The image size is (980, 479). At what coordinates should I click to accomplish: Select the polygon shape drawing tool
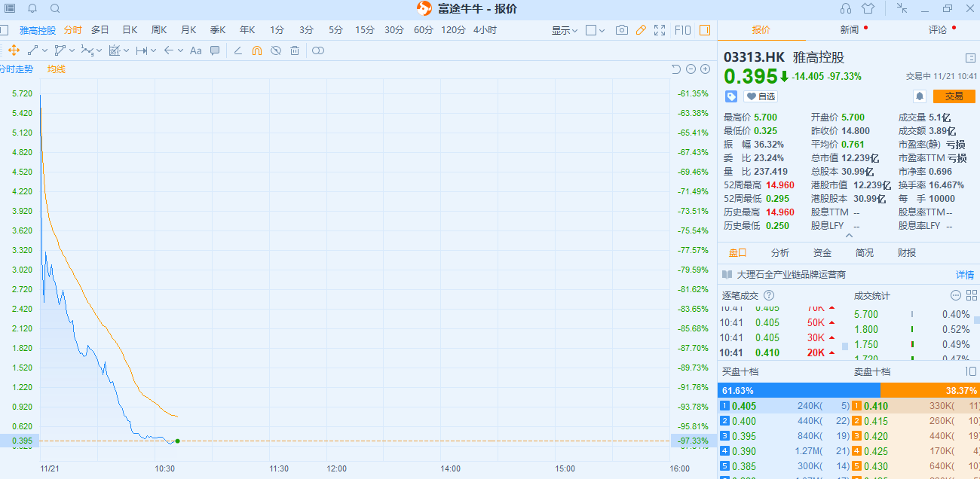(60, 50)
